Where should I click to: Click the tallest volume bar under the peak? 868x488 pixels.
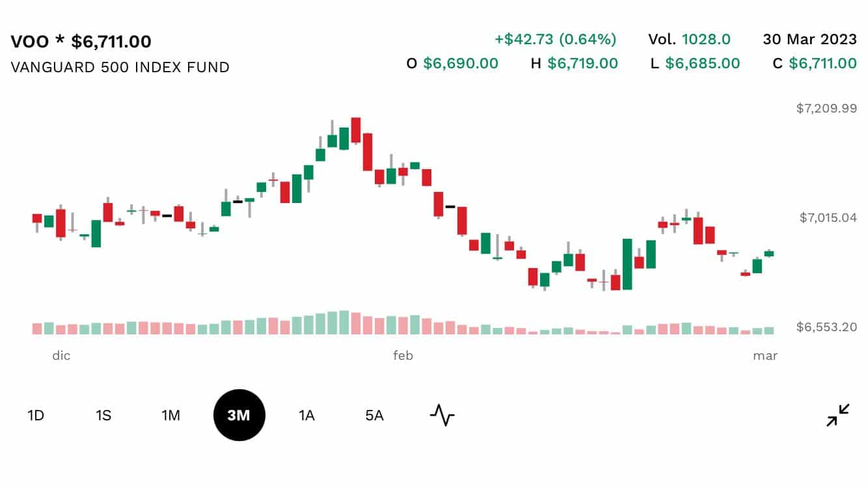point(344,323)
